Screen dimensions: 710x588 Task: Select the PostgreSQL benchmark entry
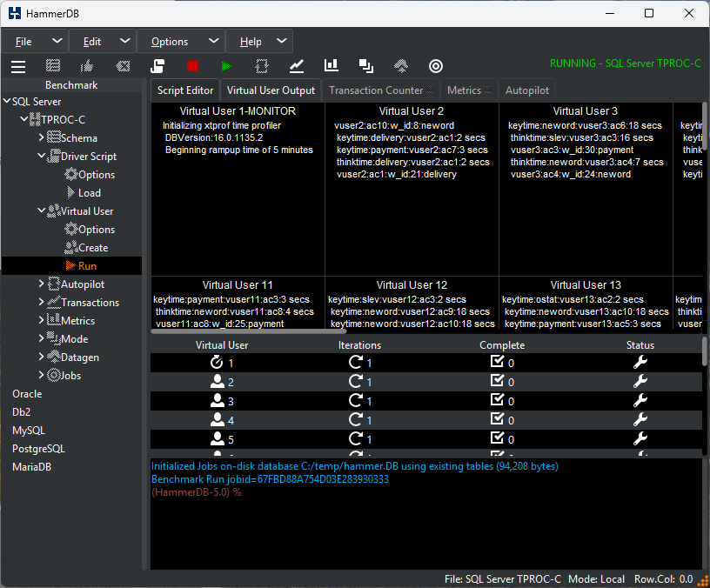tap(38, 449)
